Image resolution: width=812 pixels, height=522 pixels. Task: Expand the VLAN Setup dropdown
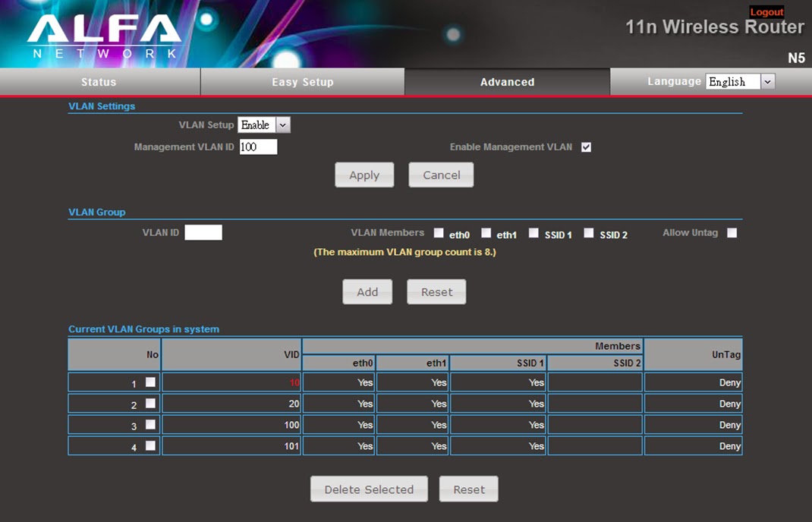coord(264,125)
